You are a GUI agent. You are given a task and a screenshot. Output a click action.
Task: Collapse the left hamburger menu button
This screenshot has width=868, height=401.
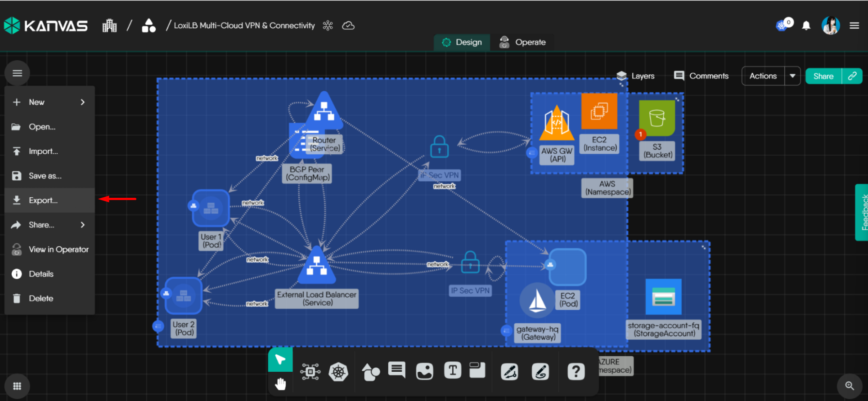click(18, 73)
